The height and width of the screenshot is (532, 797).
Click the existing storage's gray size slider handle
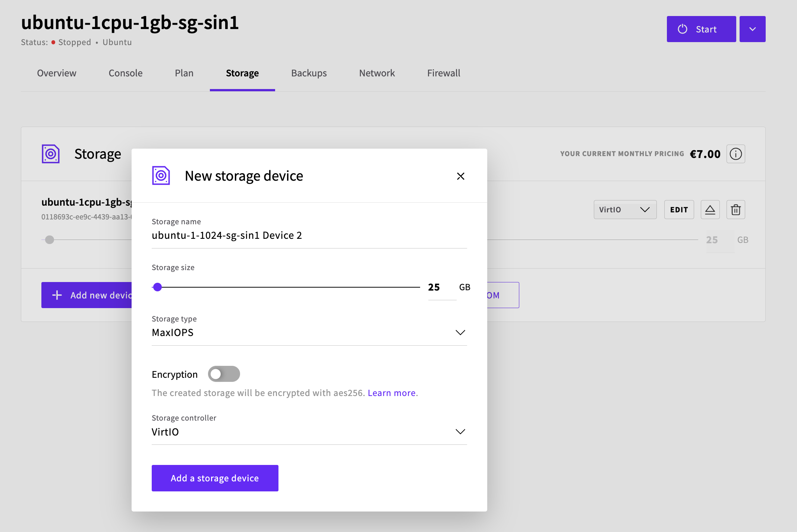[50, 240]
